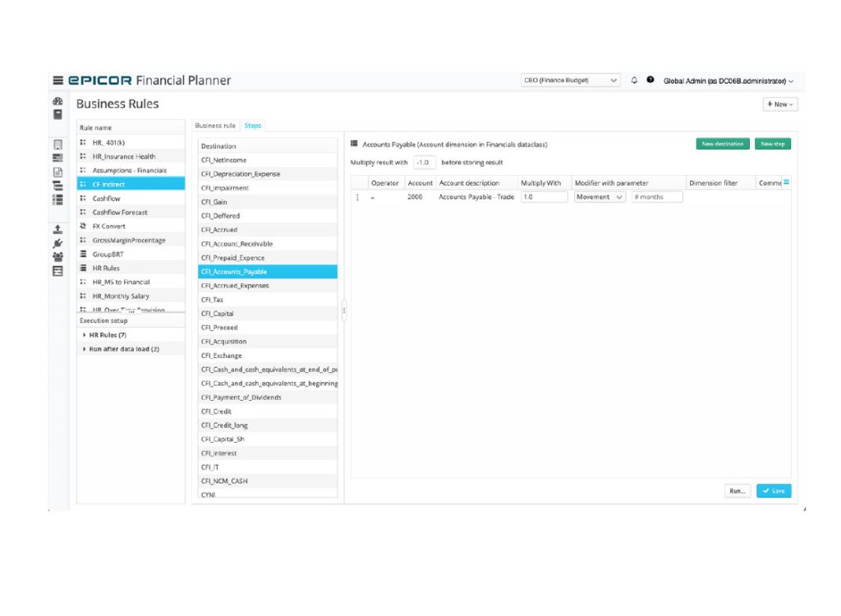Open the hamburger navigation menu

point(57,80)
